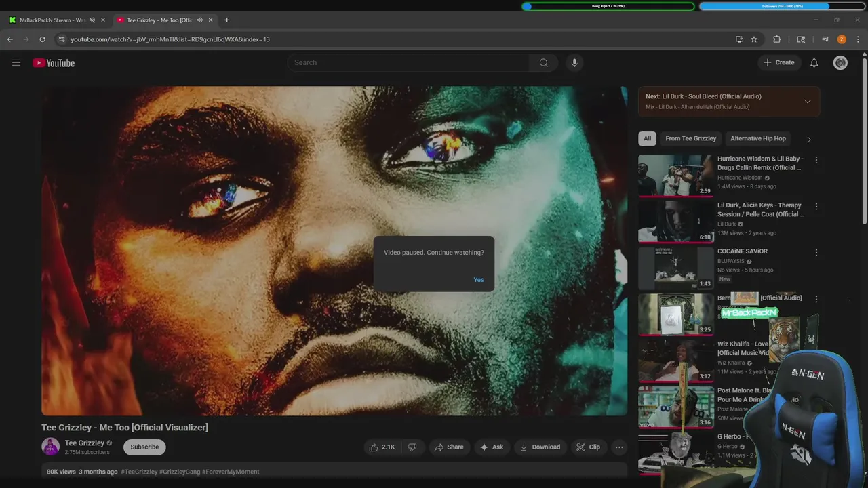Select the From Tee Grizzley chip
The width and height of the screenshot is (868, 488).
point(691,138)
